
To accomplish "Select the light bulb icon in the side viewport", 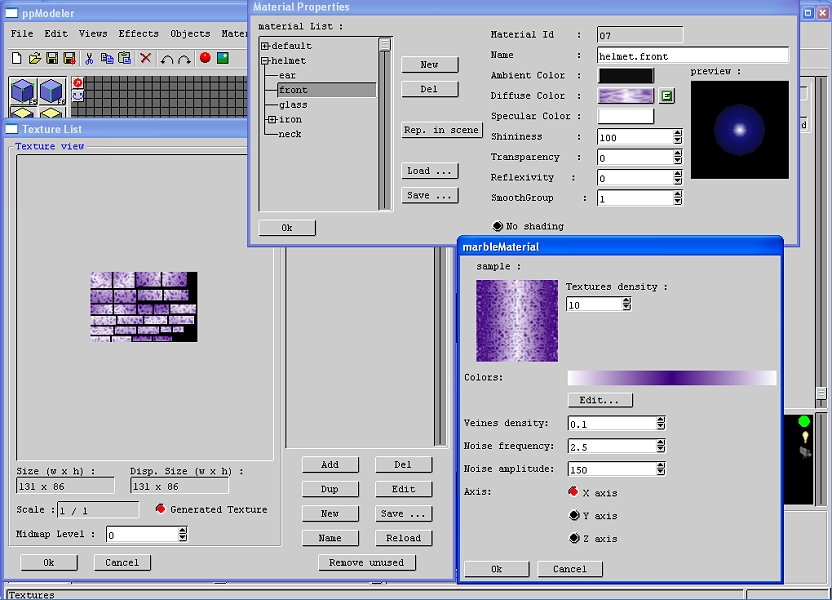I will click(x=805, y=437).
